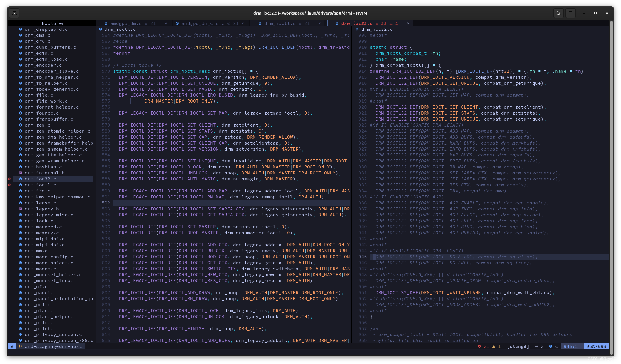Click the git branch icon in statusline
Image resolution: width=621 pixels, height=364 pixels.
[x=20, y=347]
